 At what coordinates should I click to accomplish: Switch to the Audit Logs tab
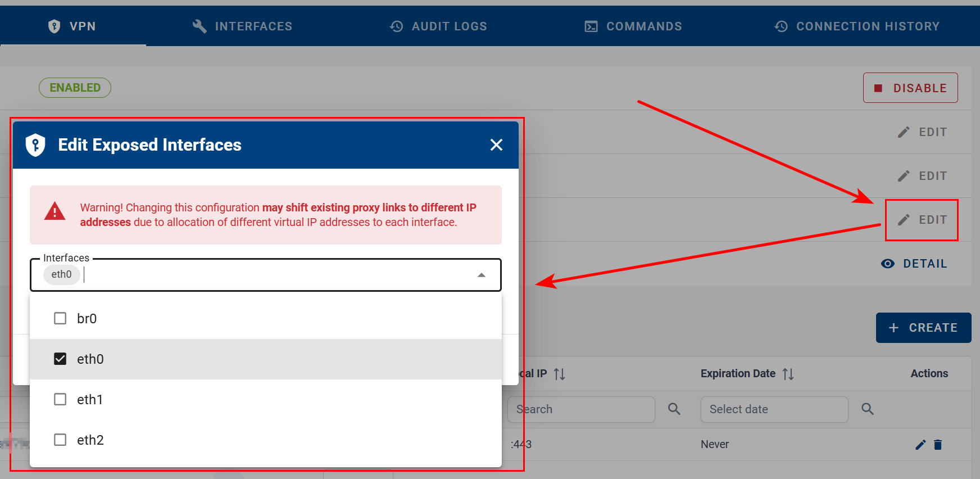[438, 26]
